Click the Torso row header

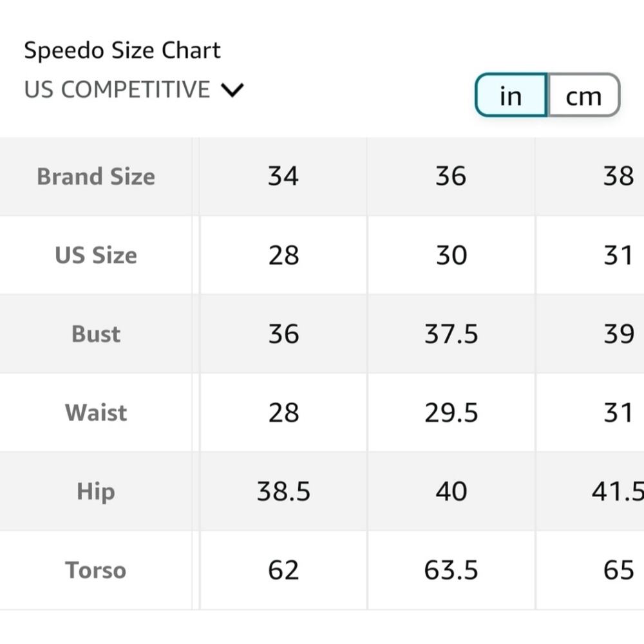[x=96, y=570]
